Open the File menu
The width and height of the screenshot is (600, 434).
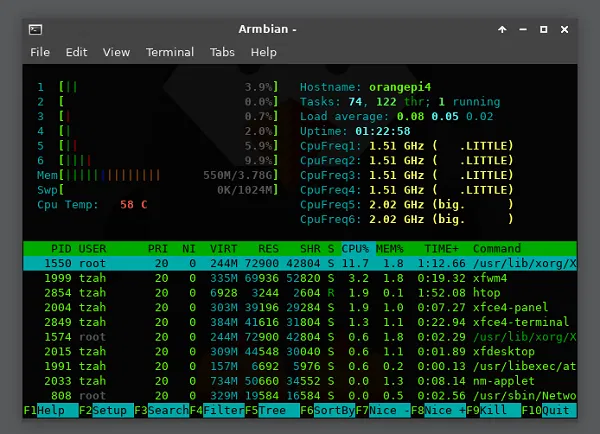click(x=40, y=52)
